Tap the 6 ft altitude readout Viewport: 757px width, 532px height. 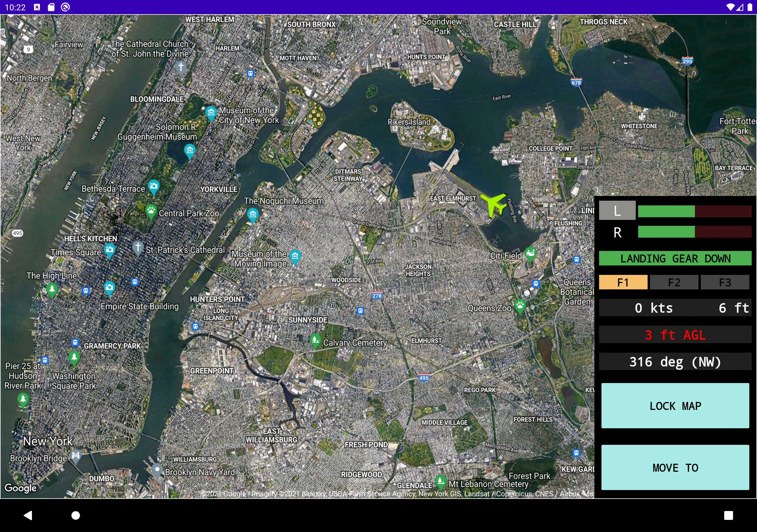[x=733, y=308]
